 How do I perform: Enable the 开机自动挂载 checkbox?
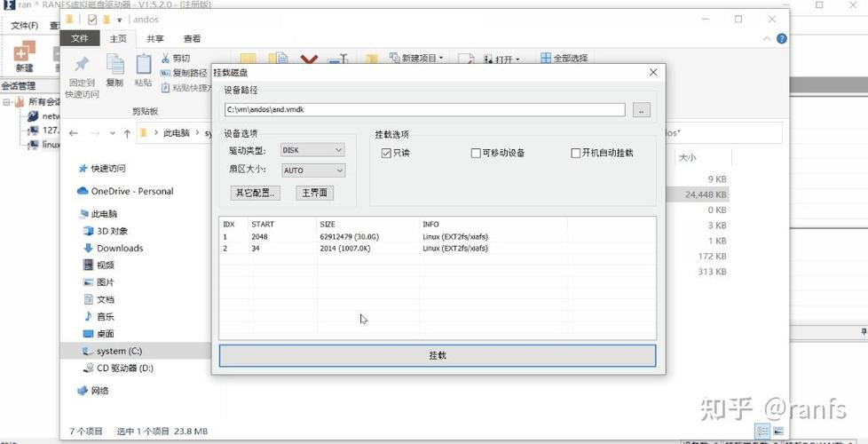[576, 154]
